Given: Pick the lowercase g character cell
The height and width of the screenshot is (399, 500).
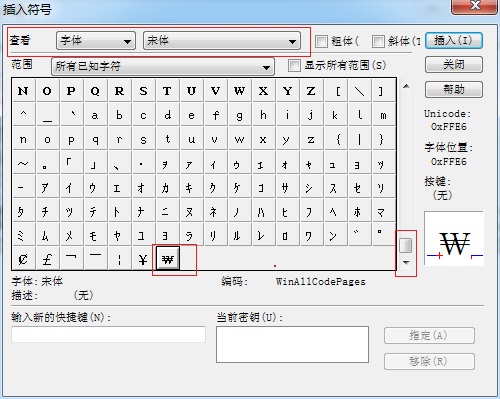Looking at the screenshot, I should point(239,115).
